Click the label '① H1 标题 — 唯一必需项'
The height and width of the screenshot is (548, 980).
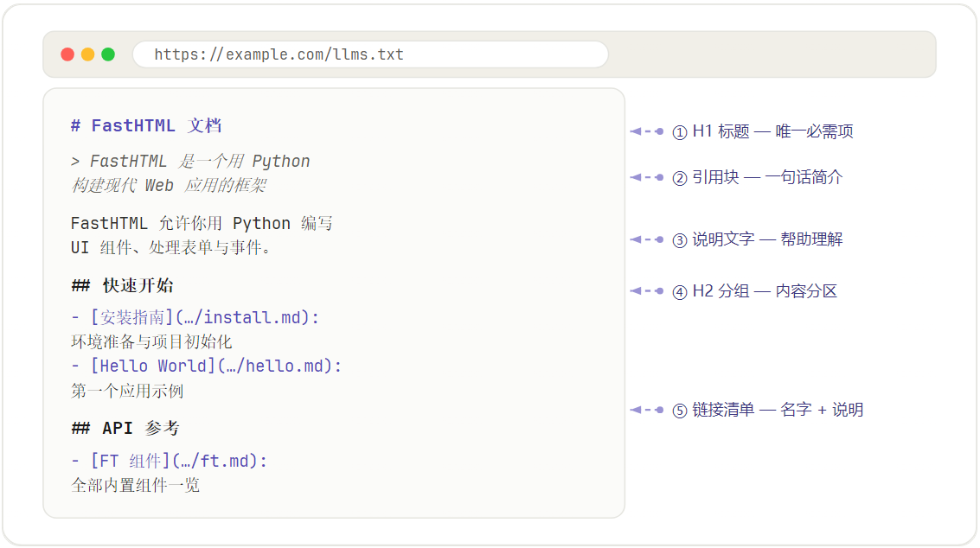click(763, 131)
